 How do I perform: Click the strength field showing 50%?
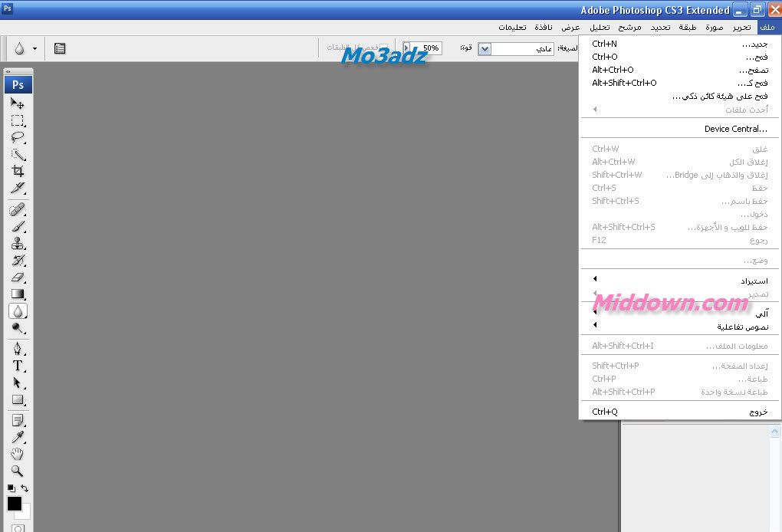(x=426, y=48)
